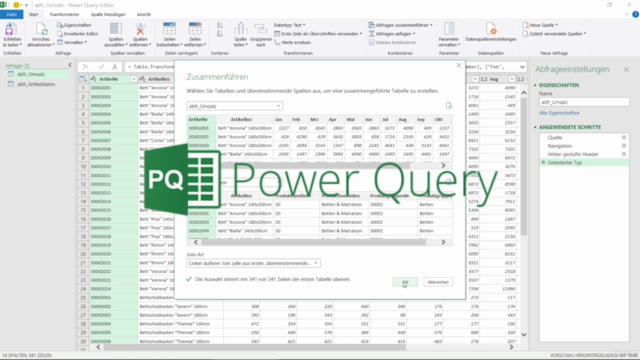This screenshot has width=640, height=360.
Task: Open Eigenschaften in the ribbon
Action: click(74, 25)
